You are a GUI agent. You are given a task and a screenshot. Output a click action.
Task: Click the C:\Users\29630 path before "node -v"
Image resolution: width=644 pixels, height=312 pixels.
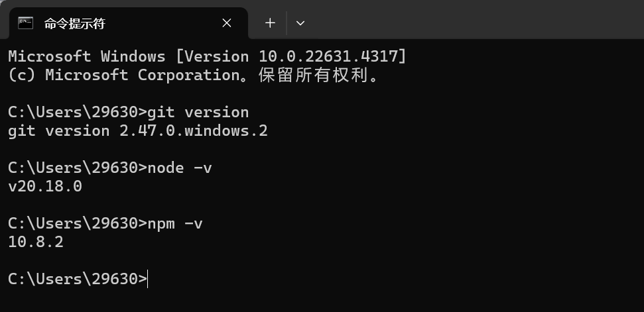click(x=73, y=168)
